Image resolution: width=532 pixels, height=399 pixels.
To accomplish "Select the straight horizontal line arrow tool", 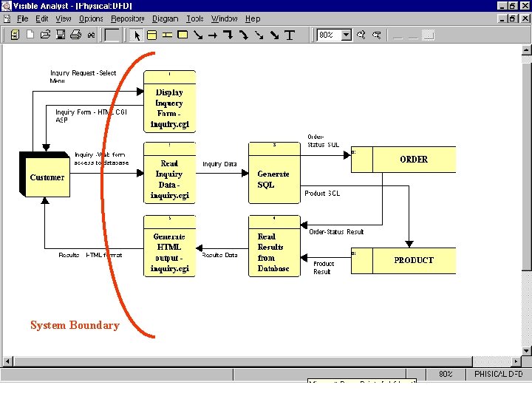I will 213,35.
